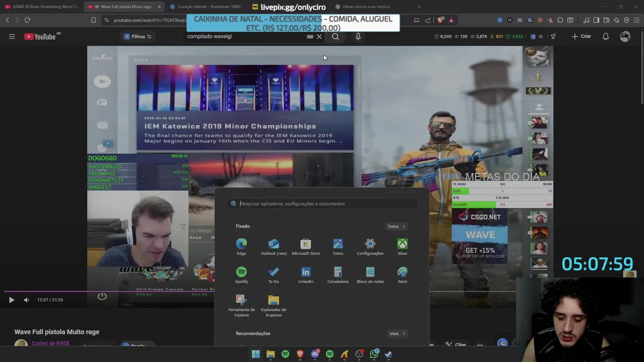Toggle the browser sidebar panel
Image resolution: width=644 pixels, height=362 pixels.
[596, 20]
